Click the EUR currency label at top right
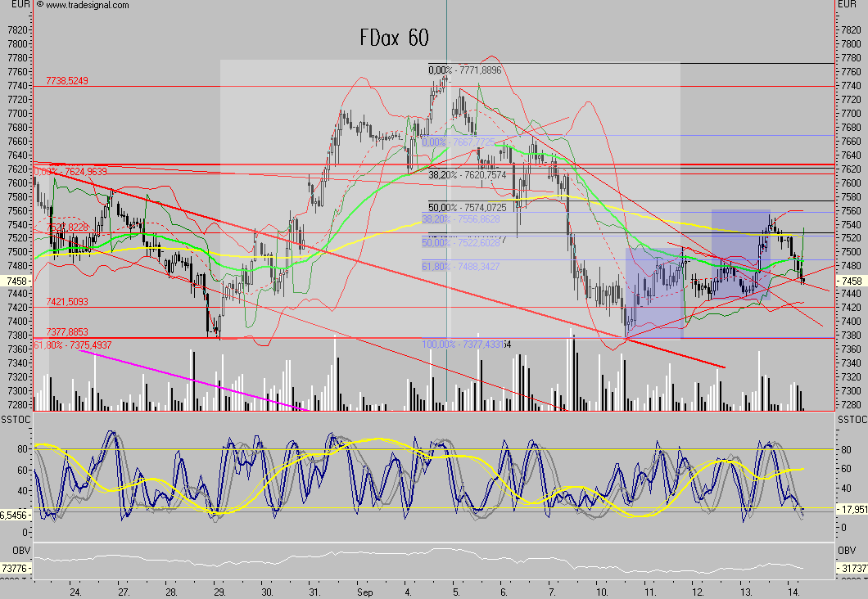 [x=846, y=5]
